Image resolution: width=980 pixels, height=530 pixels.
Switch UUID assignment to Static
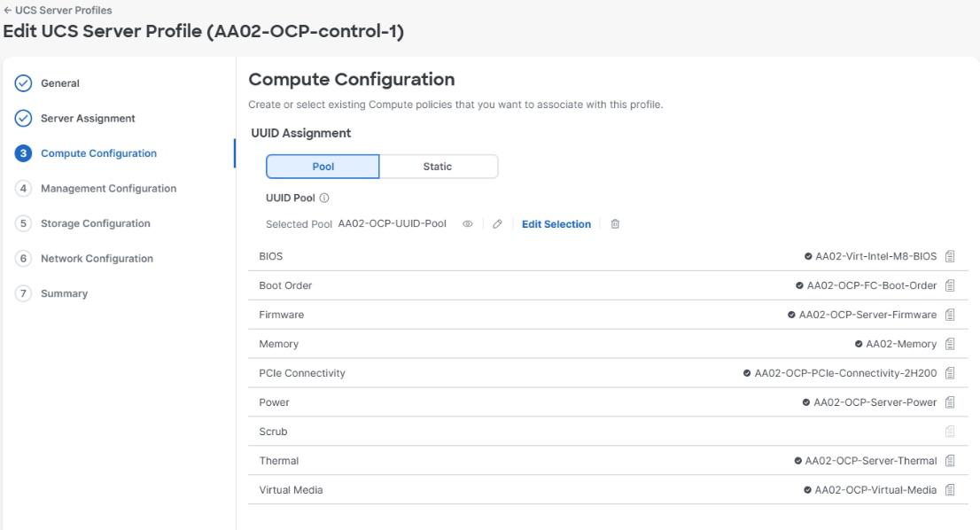(438, 167)
